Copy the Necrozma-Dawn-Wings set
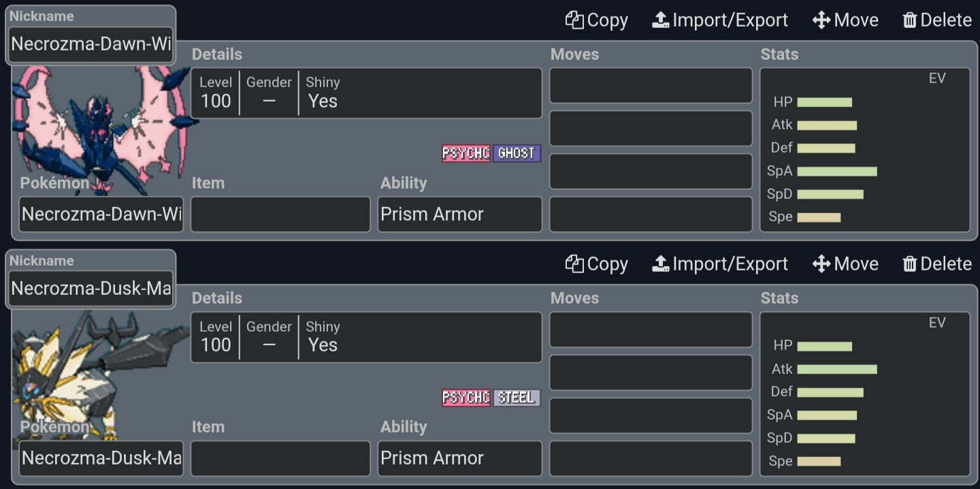The height and width of the screenshot is (489, 980). click(x=596, y=20)
